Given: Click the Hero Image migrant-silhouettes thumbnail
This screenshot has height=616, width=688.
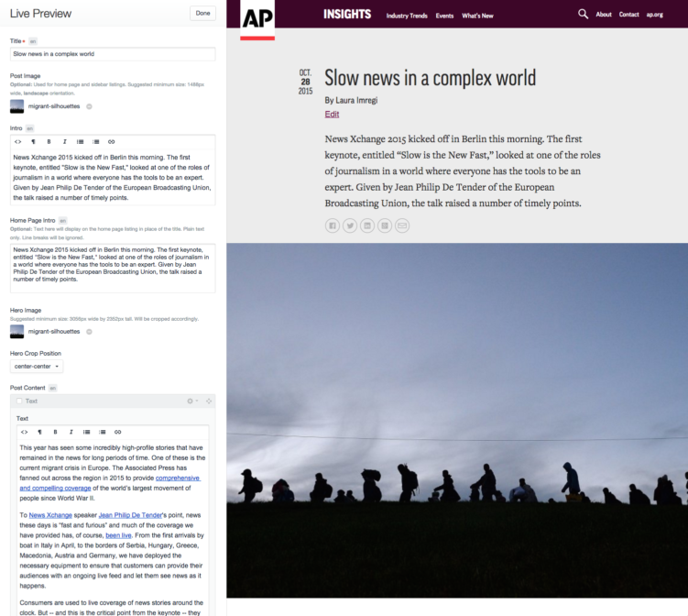Looking at the screenshot, I should [x=17, y=332].
